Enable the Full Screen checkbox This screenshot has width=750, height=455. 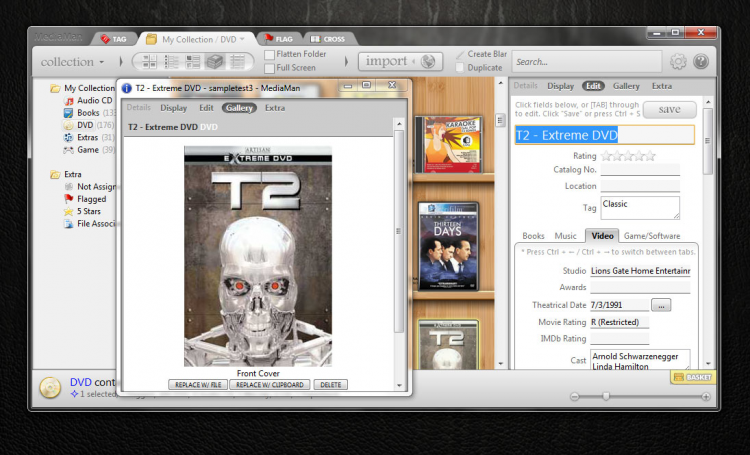click(x=270, y=68)
